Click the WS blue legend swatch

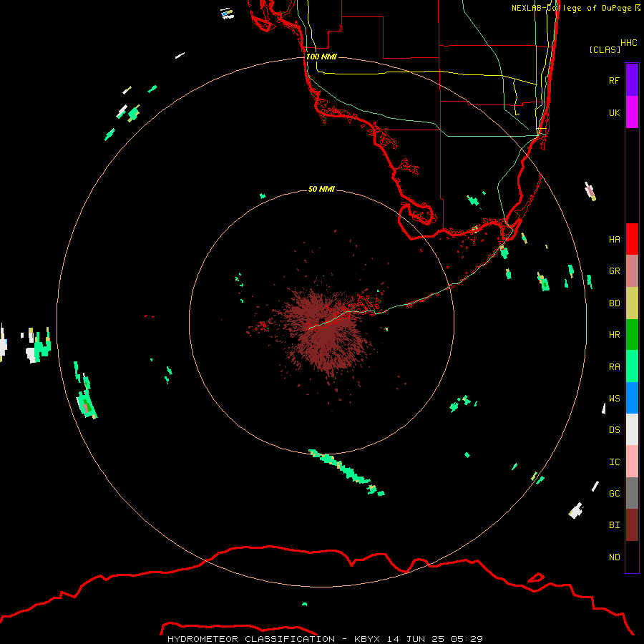pyautogui.click(x=632, y=398)
